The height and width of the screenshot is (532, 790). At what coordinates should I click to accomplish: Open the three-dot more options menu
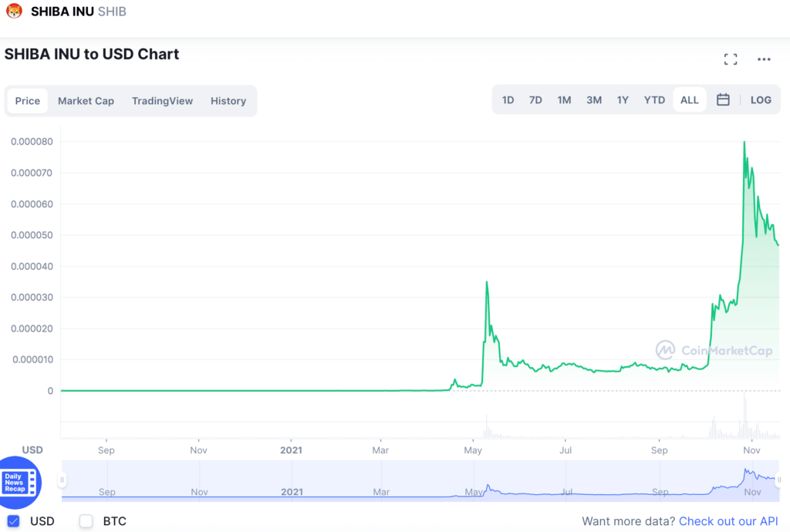click(x=764, y=59)
